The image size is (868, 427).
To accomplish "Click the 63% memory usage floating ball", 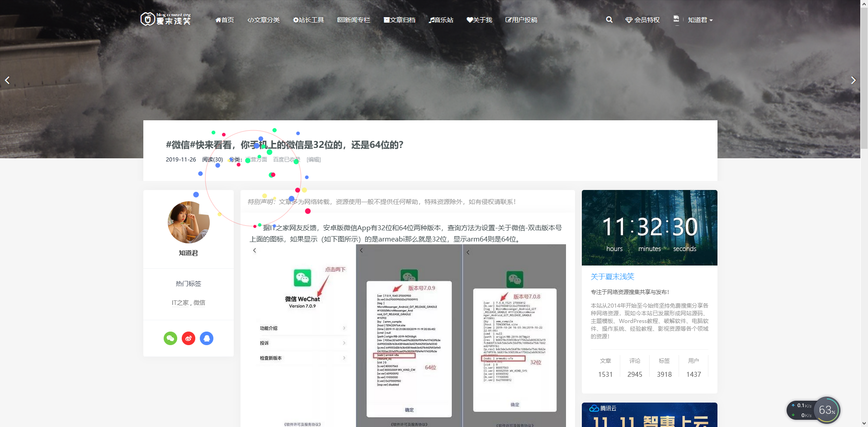I will [x=827, y=410].
